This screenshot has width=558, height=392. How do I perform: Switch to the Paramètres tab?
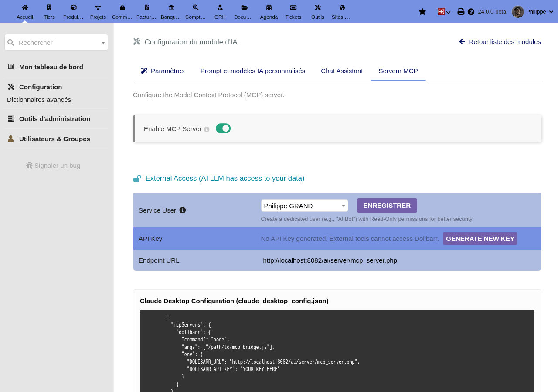tap(163, 71)
